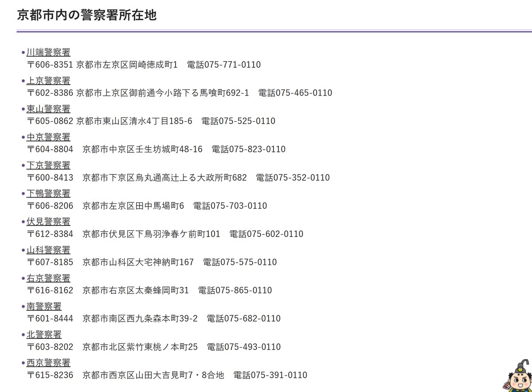Click the phone number 075-865-0110
The width and height of the screenshot is (532, 392).
pos(244,291)
